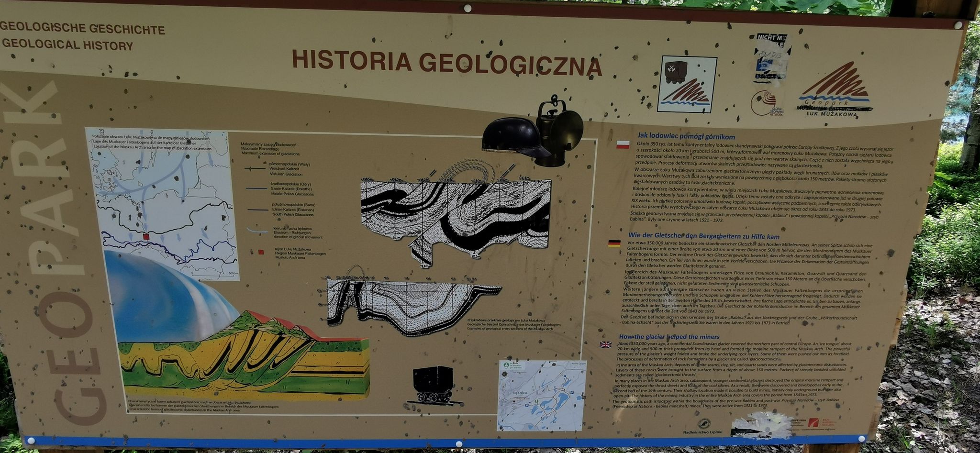Select heading "Jak lodowiec pomógł górnikom"
980x453 pixels.
coord(686,137)
